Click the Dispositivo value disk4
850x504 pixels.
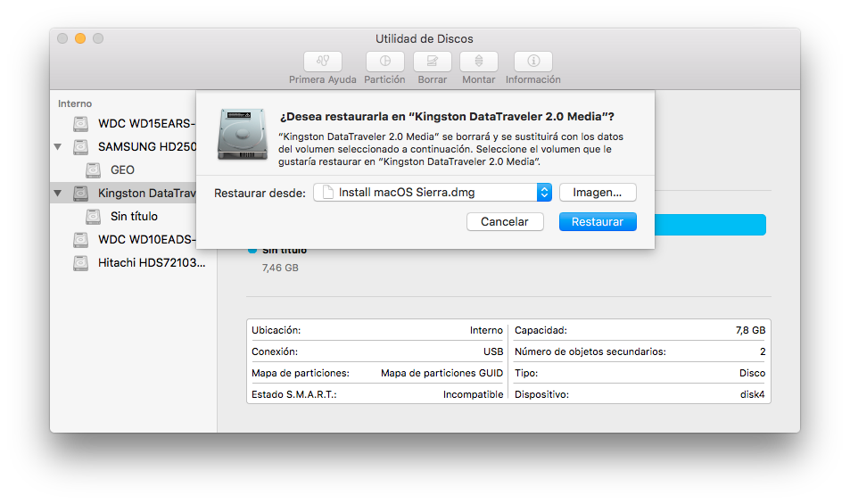pos(753,394)
